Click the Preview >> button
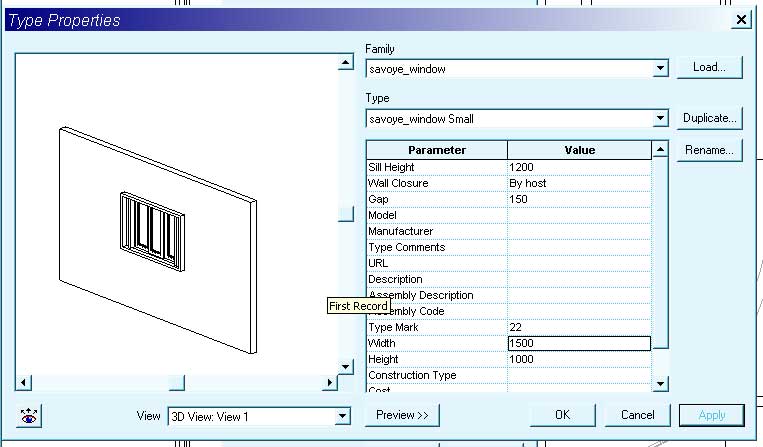This screenshot has height=447, width=763. [402, 415]
